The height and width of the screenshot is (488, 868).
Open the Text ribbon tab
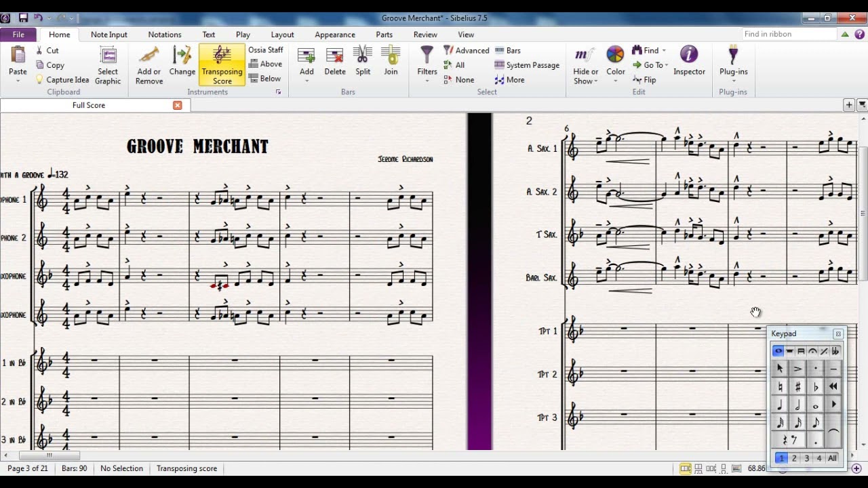pos(209,35)
